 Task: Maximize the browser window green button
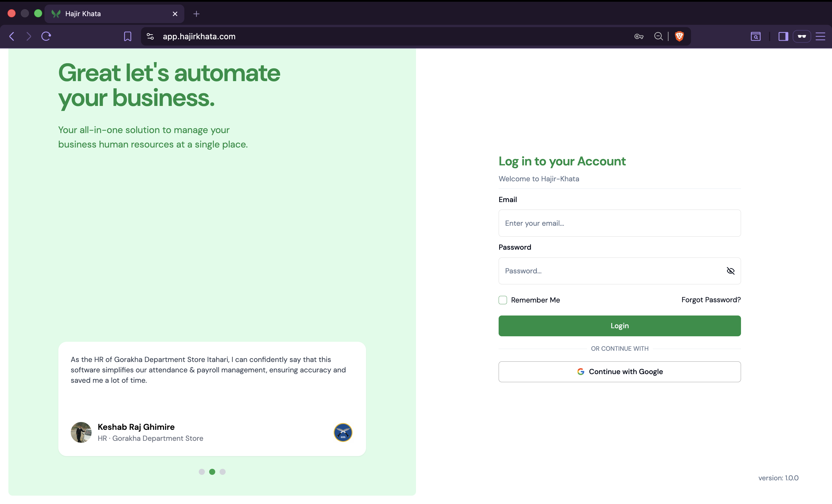[x=38, y=14]
